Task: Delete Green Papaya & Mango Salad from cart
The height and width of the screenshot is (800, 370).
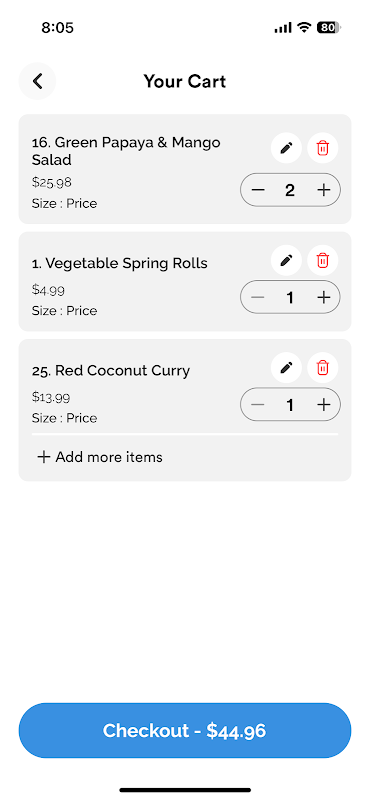Action: click(323, 148)
